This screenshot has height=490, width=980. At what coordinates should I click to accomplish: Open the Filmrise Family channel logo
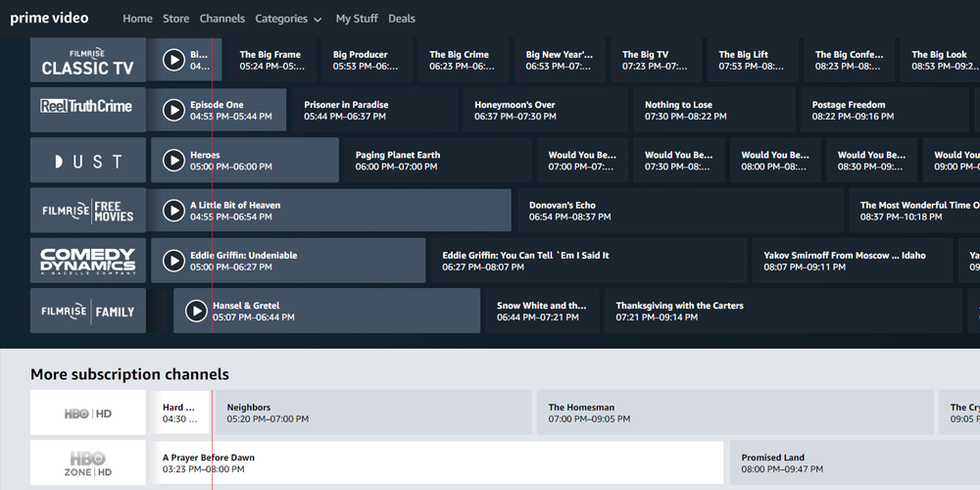pos(88,311)
